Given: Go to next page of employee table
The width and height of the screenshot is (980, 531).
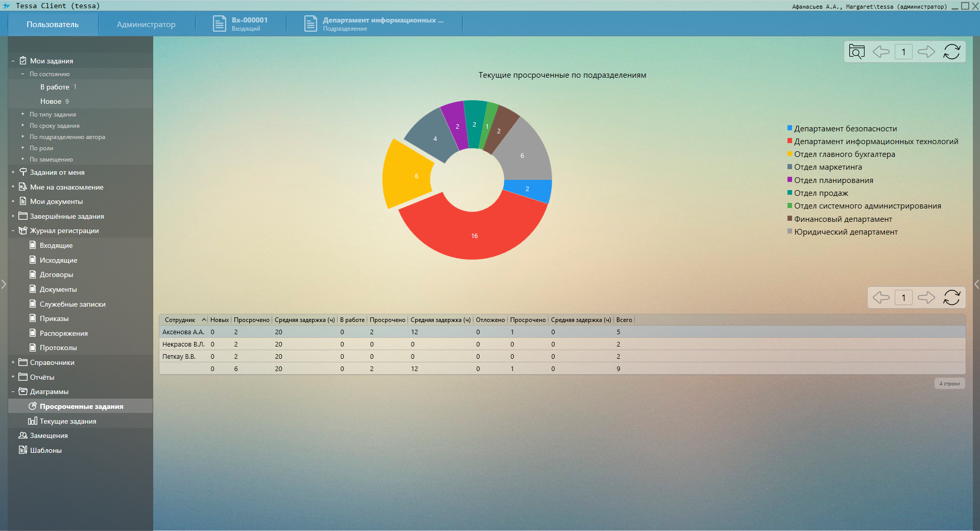Looking at the screenshot, I should (926, 297).
